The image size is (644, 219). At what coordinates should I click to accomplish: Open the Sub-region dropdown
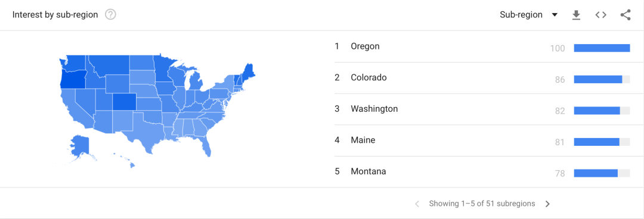tap(528, 15)
